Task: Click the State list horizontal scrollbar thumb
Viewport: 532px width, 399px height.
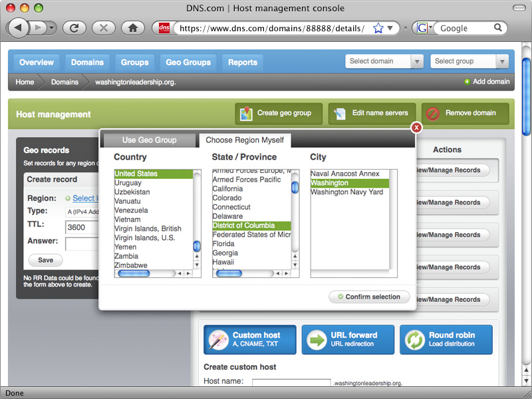Action: coord(229,273)
